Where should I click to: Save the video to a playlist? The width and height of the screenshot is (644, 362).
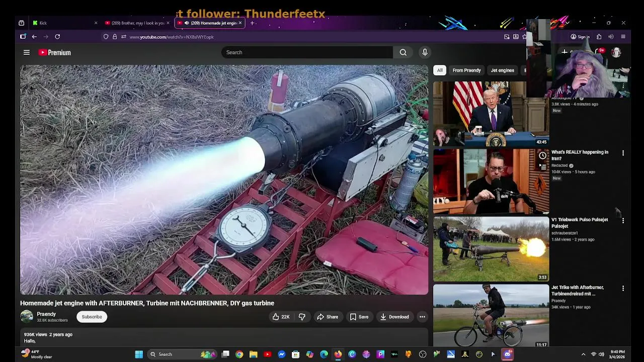click(359, 317)
